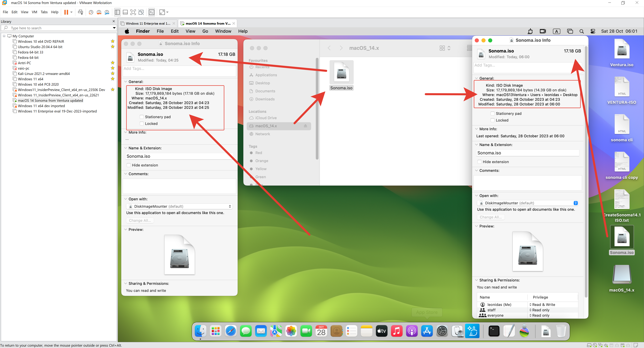Open Disk Utility from the dock

click(457, 332)
